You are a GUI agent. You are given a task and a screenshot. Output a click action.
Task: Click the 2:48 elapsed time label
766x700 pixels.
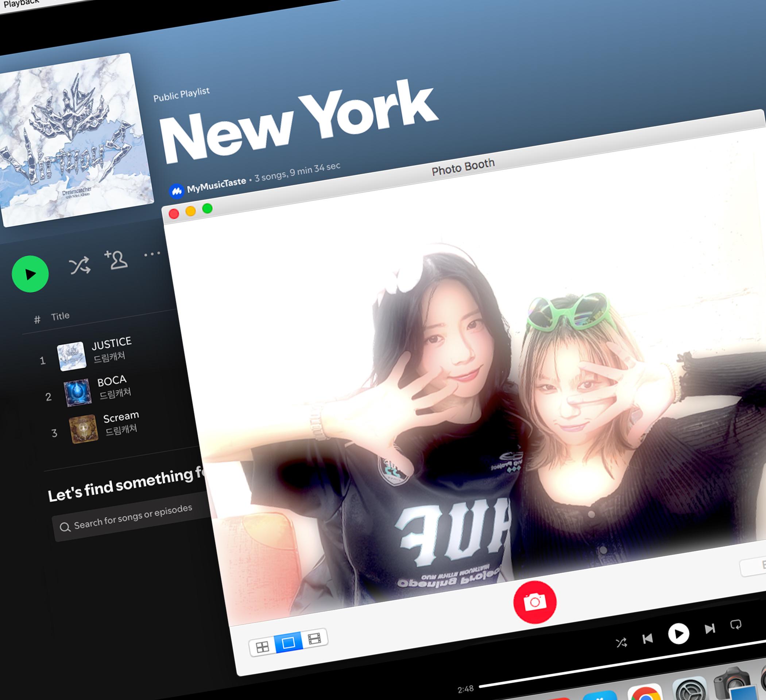pyautogui.click(x=465, y=689)
